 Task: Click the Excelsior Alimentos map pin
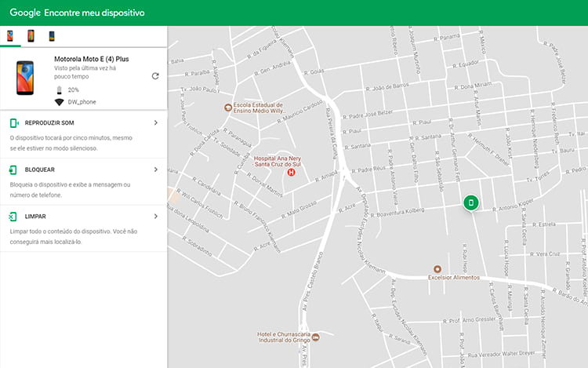437,269
